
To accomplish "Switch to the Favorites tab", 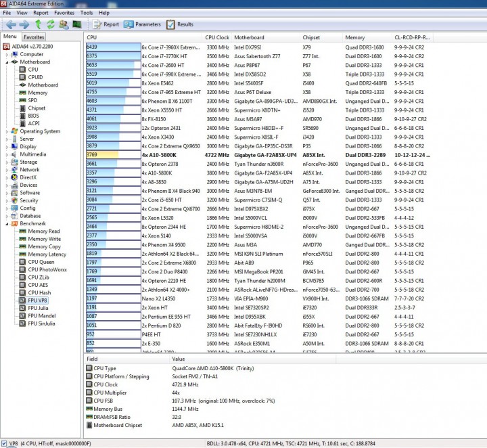I will [34, 37].
